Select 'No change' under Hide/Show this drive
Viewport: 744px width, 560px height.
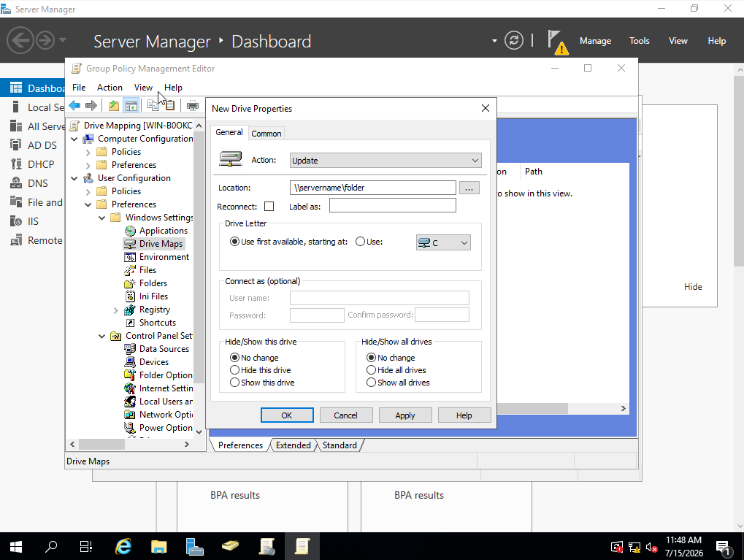(x=234, y=357)
